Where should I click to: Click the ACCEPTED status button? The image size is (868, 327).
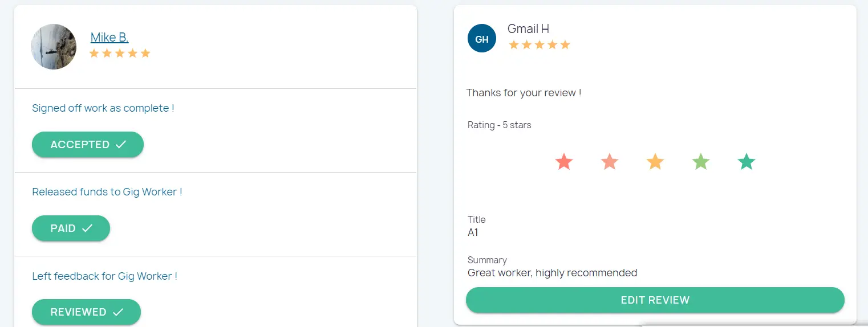(x=80, y=145)
